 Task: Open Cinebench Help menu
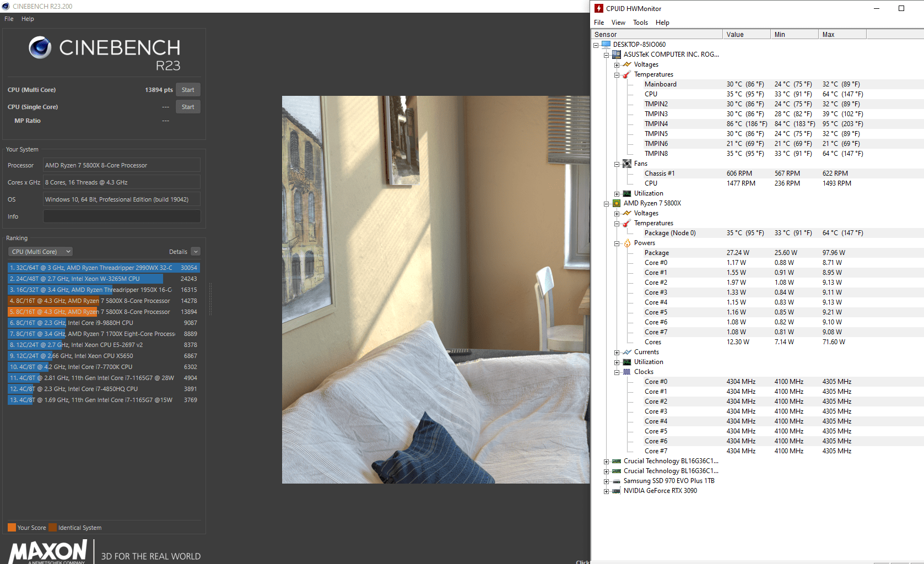28,19
